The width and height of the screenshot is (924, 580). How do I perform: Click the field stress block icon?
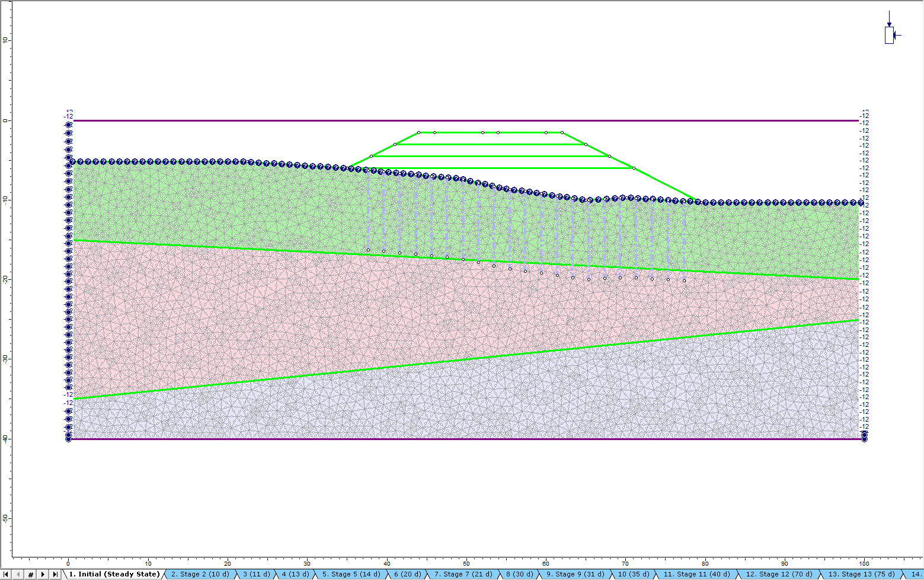tap(889, 34)
